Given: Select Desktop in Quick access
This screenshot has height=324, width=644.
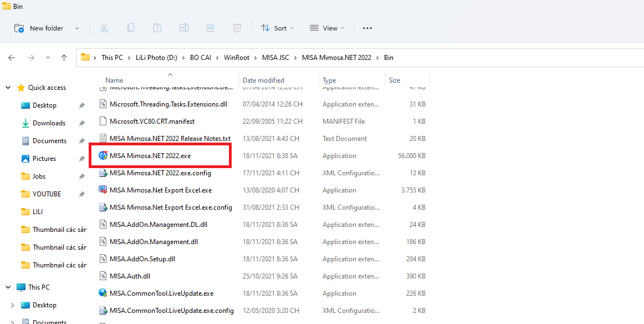Looking at the screenshot, I should (x=44, y=105).
